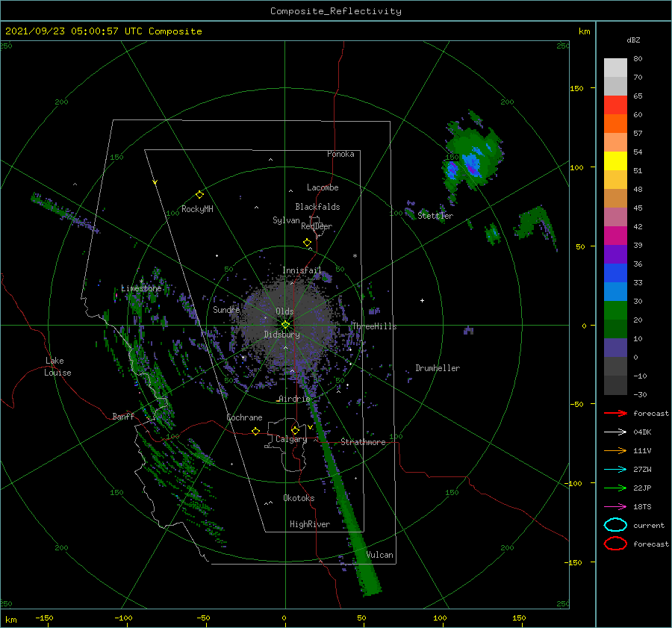Click the yellow 'km' unit label at top right
The width and height of the screenshot is (672, 628).
(584, 31)
